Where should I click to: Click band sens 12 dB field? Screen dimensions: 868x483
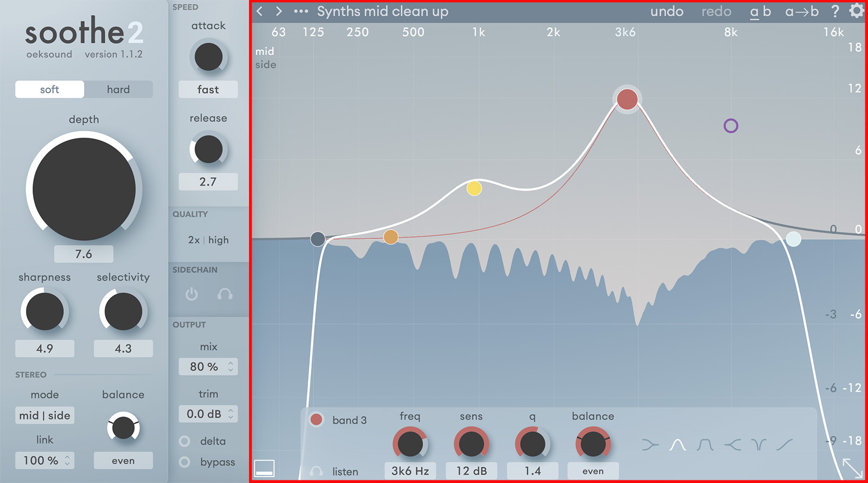click(x=471, y=471)
